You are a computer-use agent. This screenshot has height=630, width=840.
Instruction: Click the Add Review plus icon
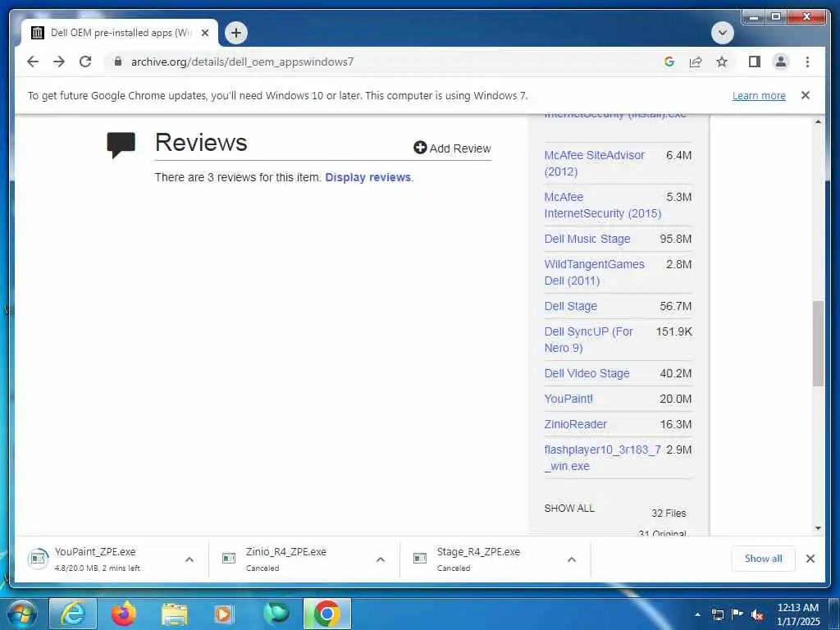420,148
